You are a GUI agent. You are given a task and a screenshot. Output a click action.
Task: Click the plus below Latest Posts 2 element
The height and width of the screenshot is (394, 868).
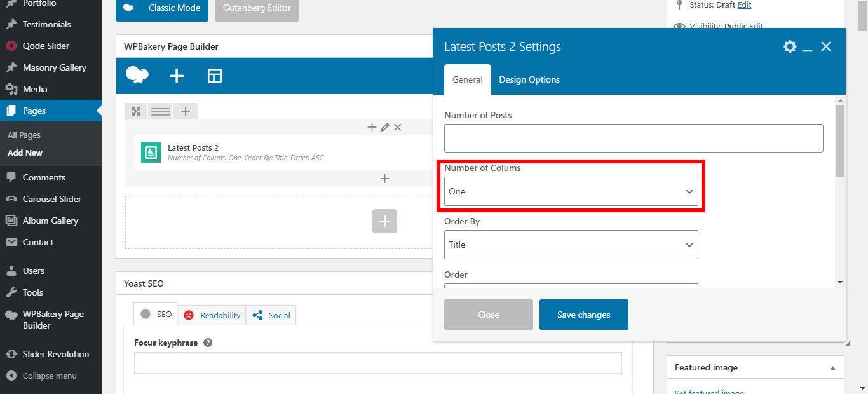pyautogui.click(x=384, y=179)
